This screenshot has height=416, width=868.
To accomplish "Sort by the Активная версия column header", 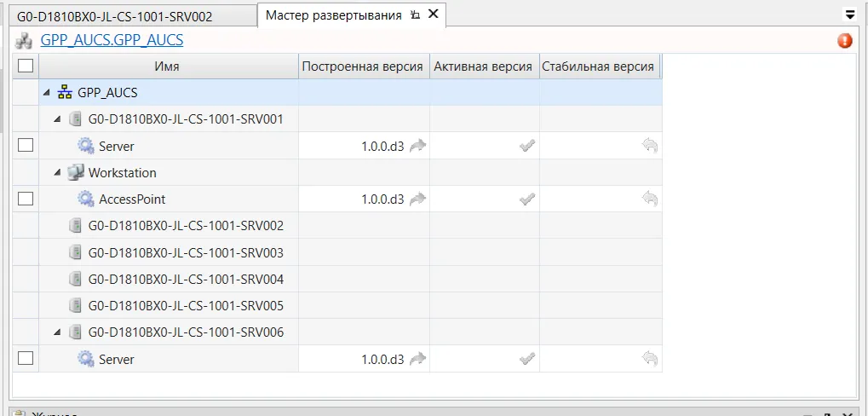I will point(485,66).
